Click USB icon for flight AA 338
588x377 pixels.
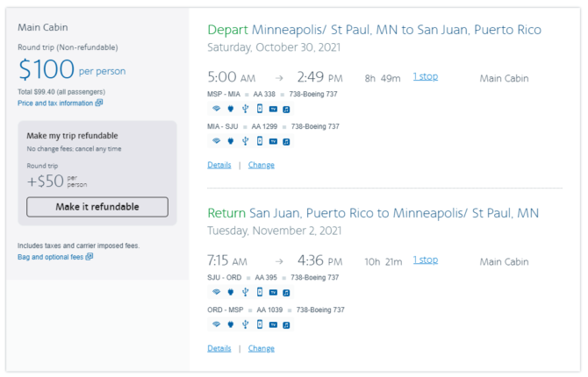(245, 109)
